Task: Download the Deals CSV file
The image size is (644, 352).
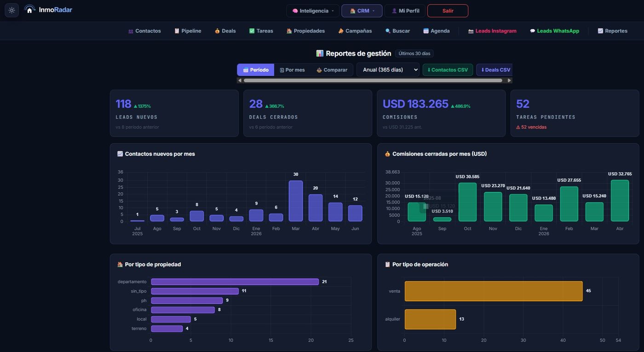Action: point(494,70)
